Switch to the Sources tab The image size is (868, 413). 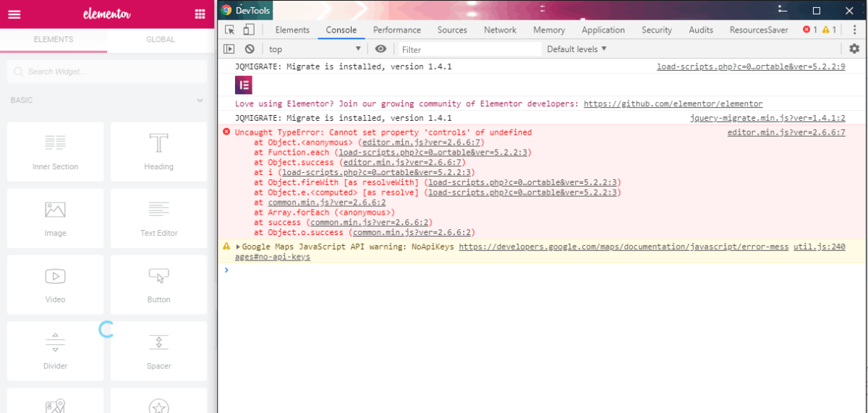[x=452, y=30]
